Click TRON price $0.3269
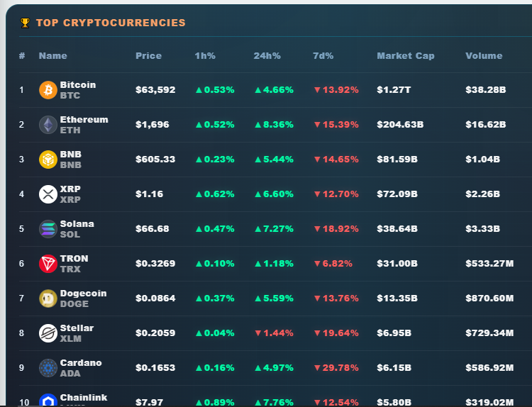This screenshot has height=407, width=532. pyautogui.click(x=155, y=264)
